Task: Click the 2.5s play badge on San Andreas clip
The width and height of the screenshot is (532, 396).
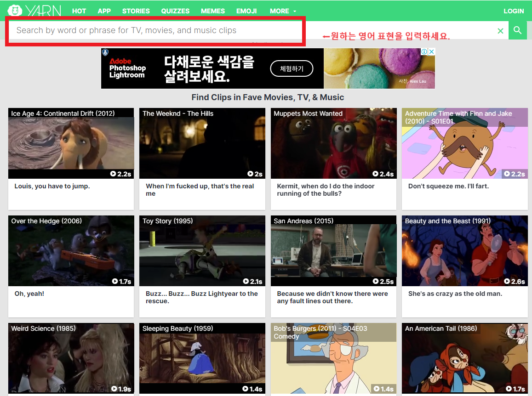Action: tap(383, 282)
